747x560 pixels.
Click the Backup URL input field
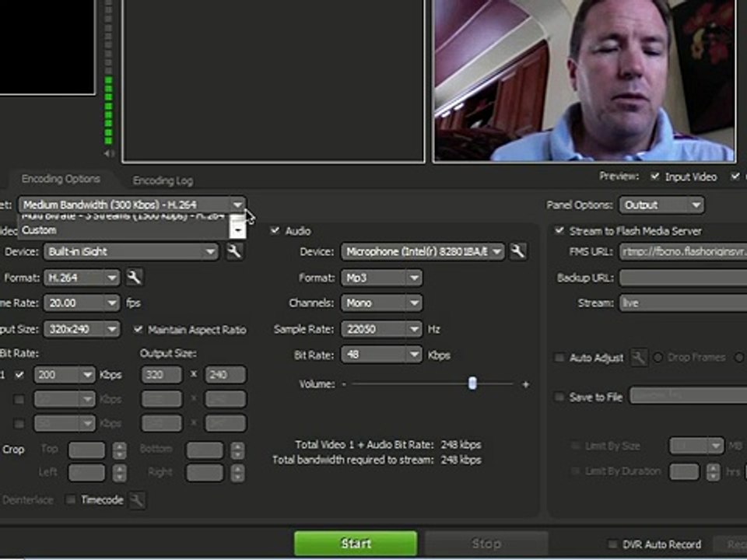[683, 278]
